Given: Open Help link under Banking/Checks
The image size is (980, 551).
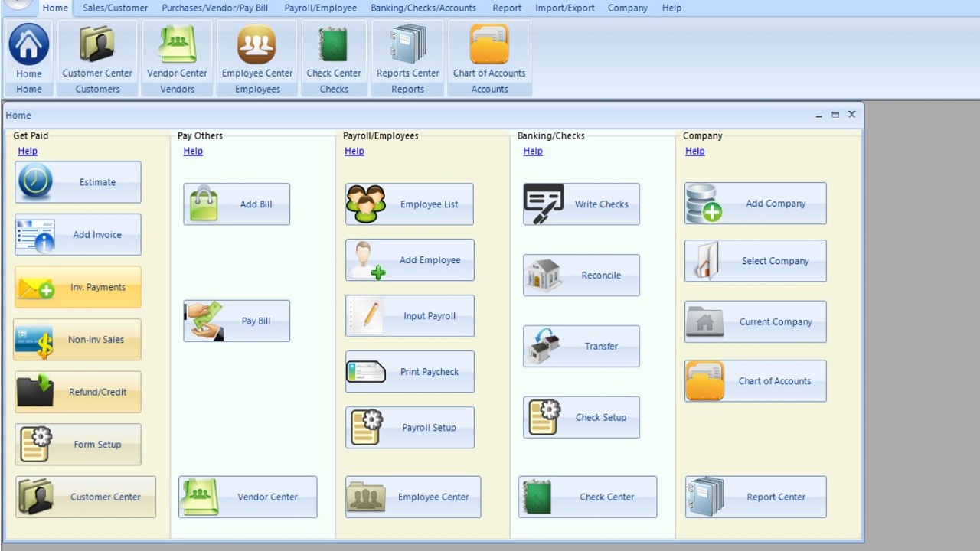Looking at the screenshot, I should tap(533, 152).
